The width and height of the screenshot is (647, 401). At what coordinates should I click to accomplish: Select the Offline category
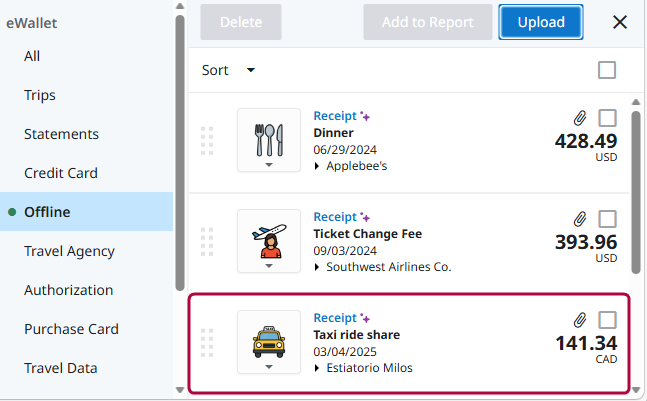[86, 211]
